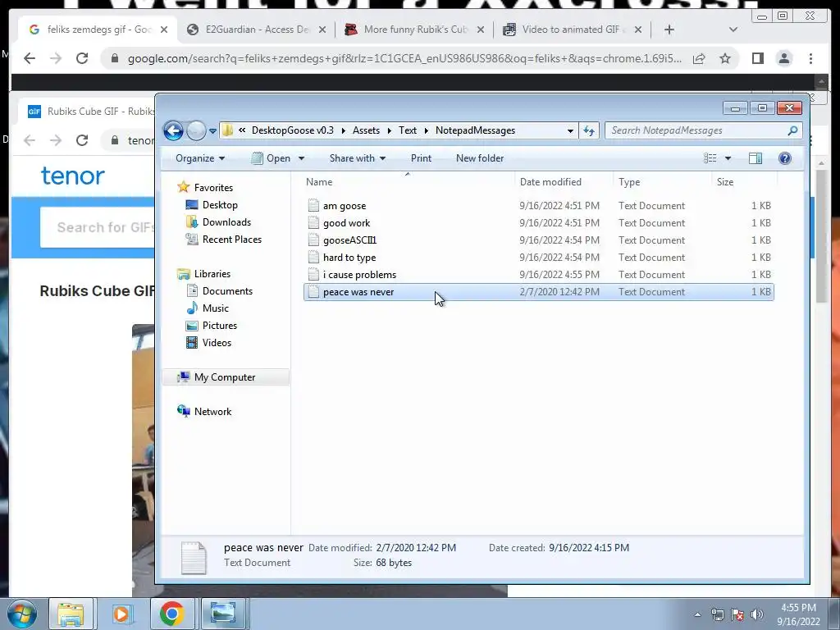Screen dimensions: 840x630
Task: Select i cause problems file
Action: coord(538,274)
